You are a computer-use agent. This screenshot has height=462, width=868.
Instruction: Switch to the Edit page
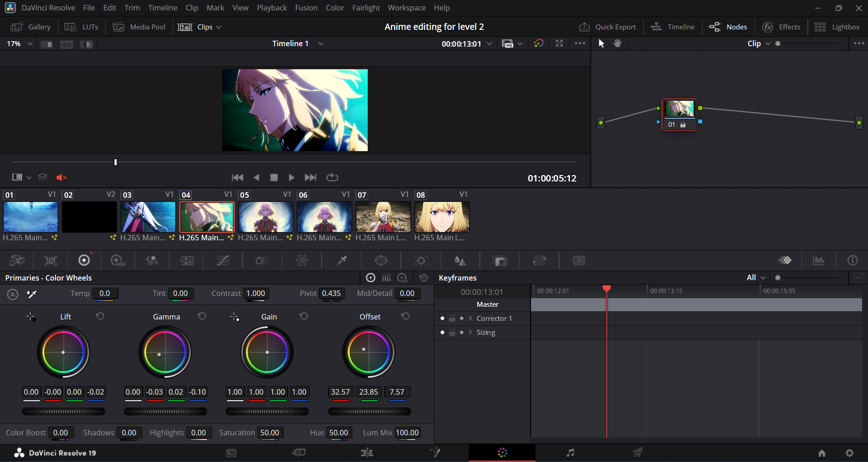tap(367, 452)
